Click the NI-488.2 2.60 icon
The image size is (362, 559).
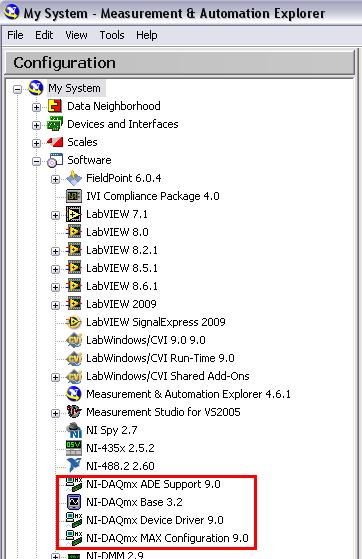pos(74,466)
